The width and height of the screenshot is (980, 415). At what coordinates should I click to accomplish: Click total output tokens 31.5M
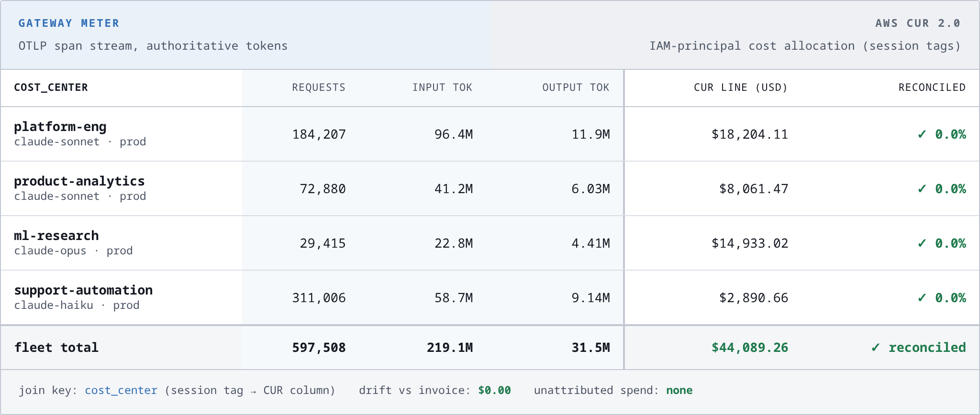[x=591, y=348]
